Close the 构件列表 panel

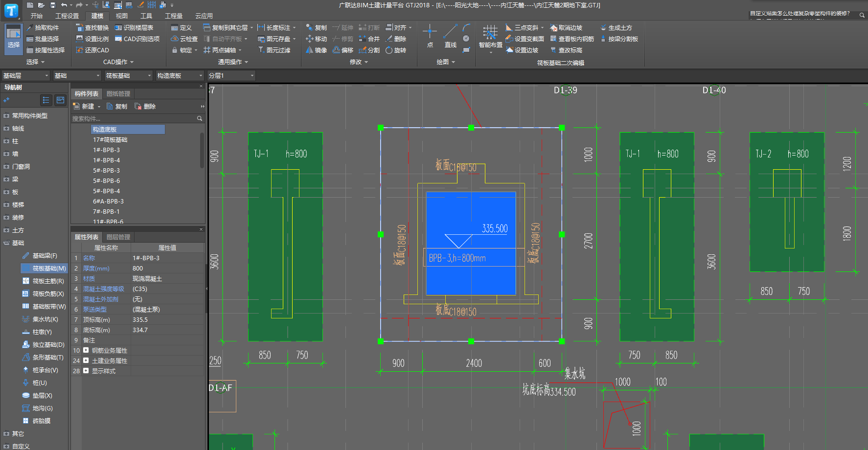[201, 86]
